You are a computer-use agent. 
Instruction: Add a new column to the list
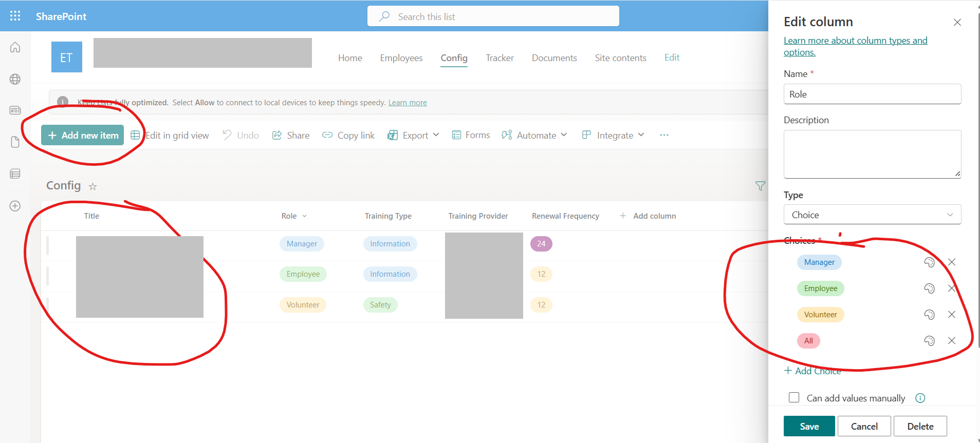point(648,216)
